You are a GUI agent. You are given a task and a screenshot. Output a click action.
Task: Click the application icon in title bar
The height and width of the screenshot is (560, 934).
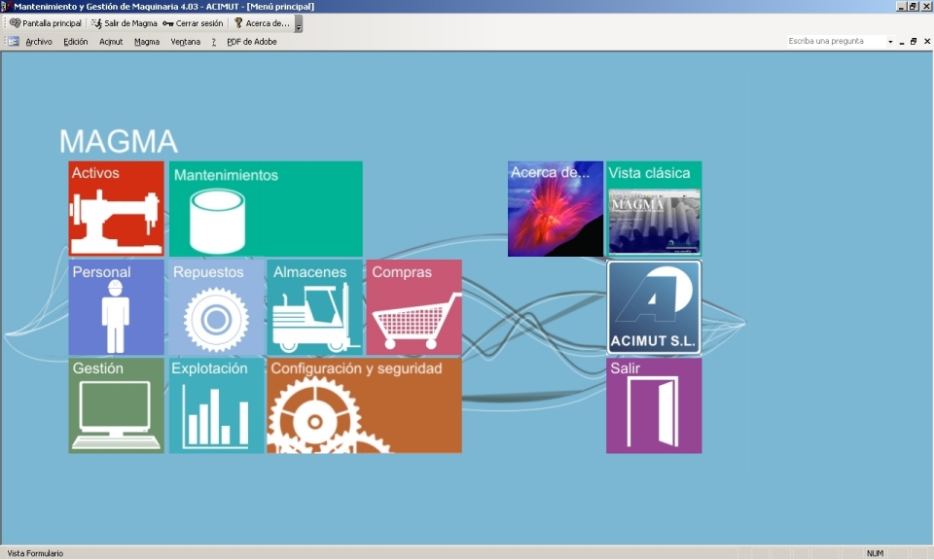(x=6, y=7)
